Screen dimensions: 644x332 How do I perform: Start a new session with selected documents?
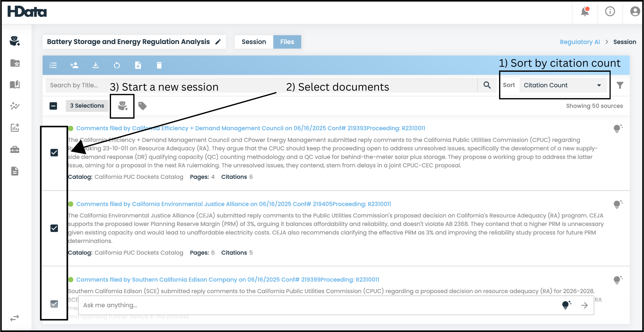point(123,106)
